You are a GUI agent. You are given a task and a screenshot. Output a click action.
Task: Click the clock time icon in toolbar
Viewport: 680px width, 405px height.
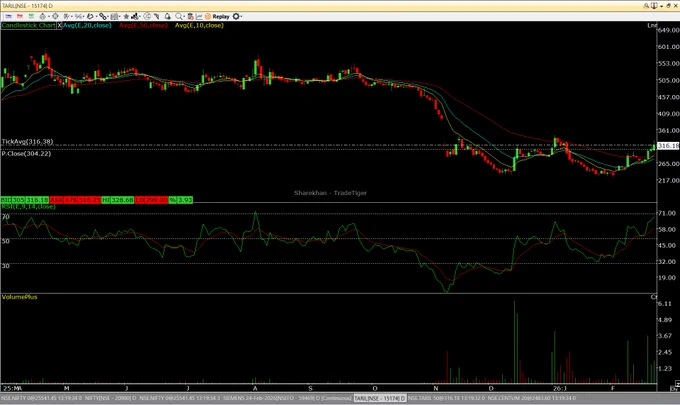147,16
